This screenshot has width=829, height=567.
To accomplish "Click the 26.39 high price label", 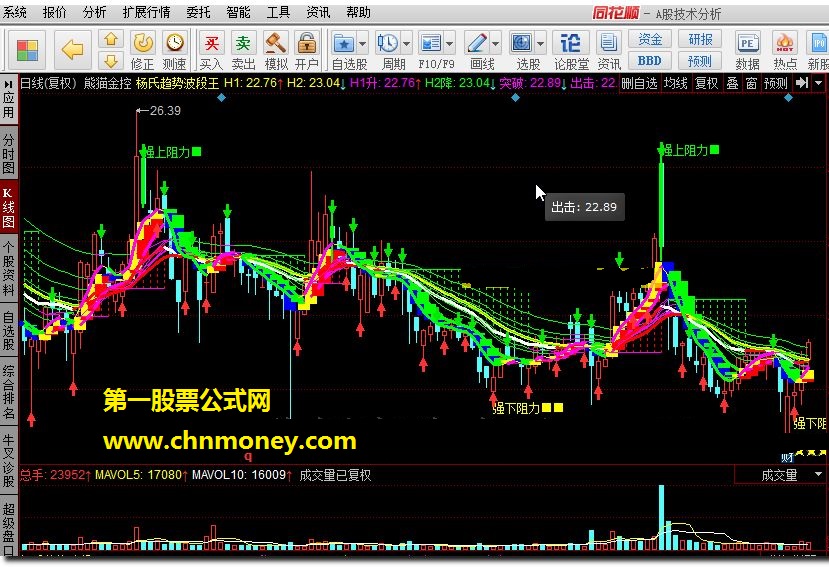I will pyautogui.click(x=165, y=111).
